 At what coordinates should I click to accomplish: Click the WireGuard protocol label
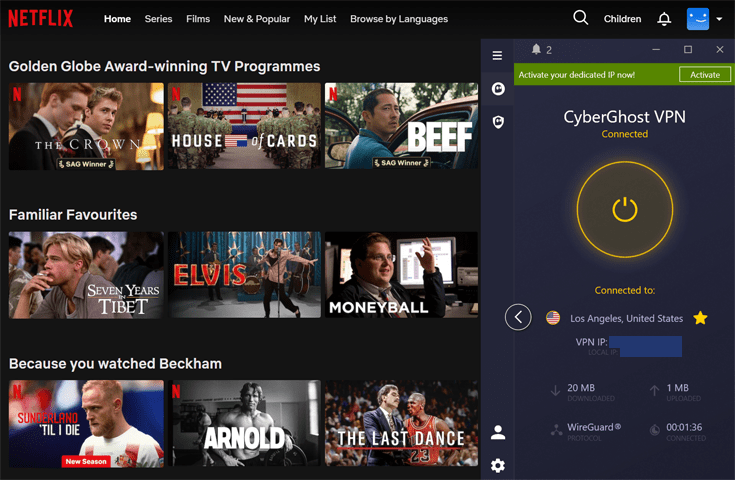tap(594, 427)
